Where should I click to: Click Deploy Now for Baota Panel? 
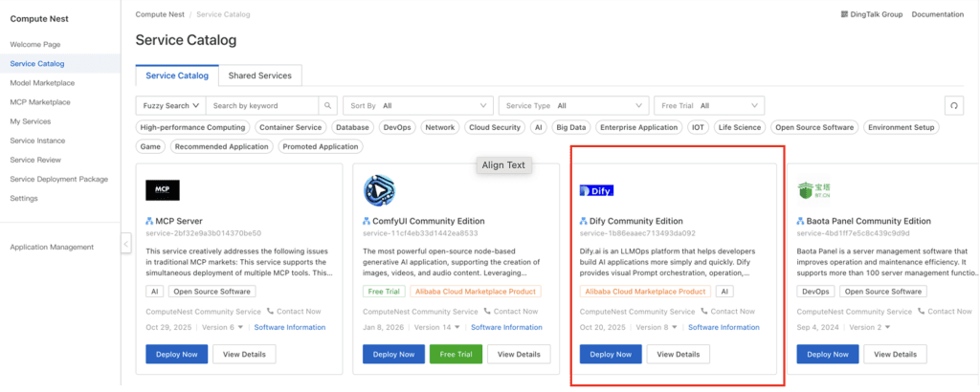click(828, 354)
